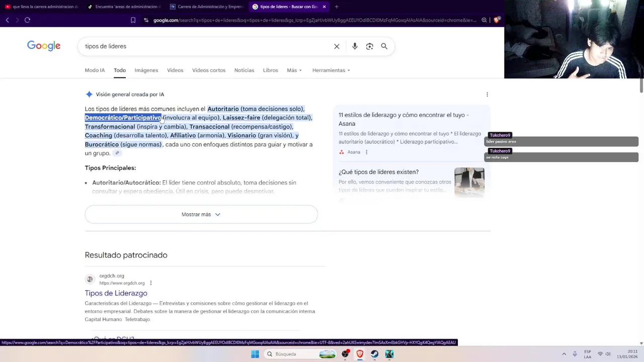The height and width of the screenshot is (362, 644).
Task: Click the browser address bar URL
Action: 314,20
